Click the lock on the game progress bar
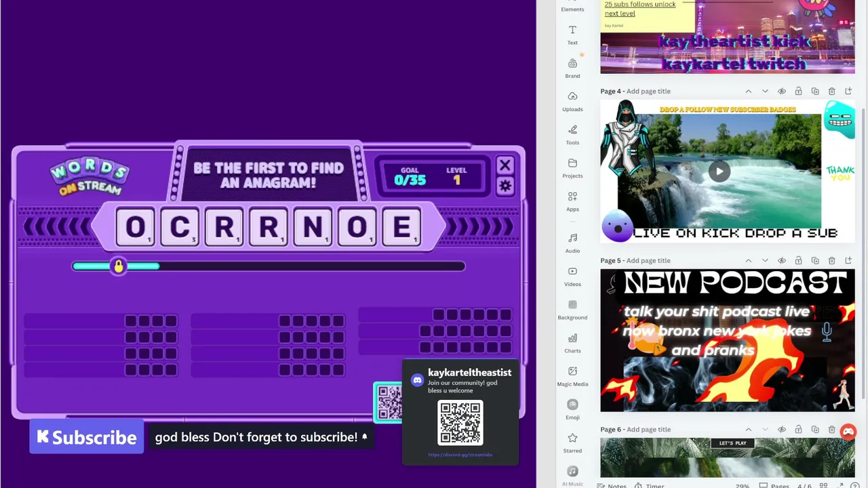The image size is (868, 488). (x=119, y=266)
